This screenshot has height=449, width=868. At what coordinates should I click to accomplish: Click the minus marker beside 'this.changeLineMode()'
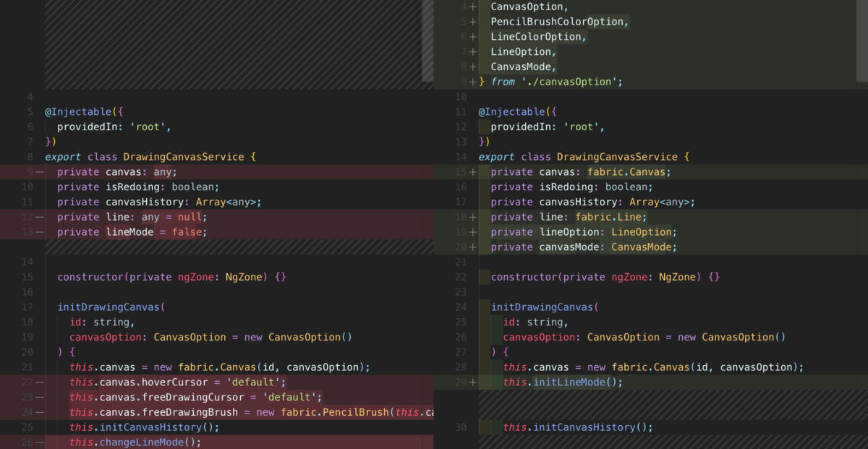tap(39, 442)
